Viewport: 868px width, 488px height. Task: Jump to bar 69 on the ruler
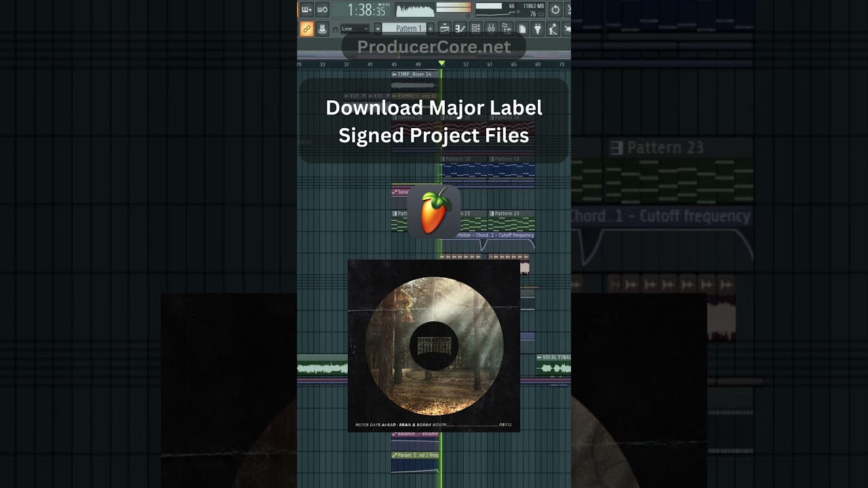click(538, 64)
